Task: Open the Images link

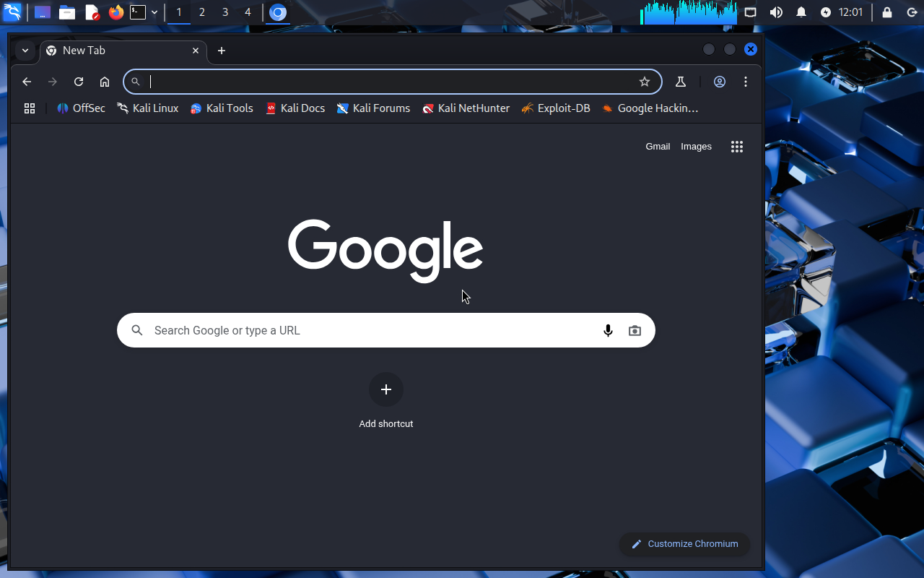Action: tap(696, 147)
